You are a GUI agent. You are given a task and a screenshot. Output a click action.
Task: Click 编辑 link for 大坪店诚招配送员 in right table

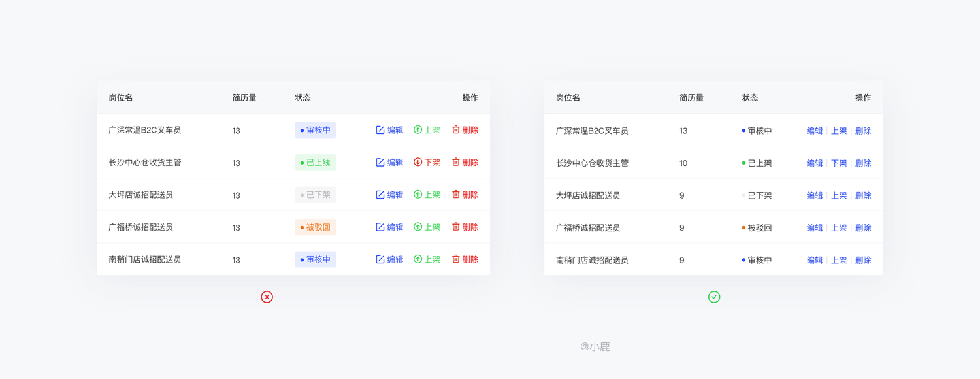(815, 195)
